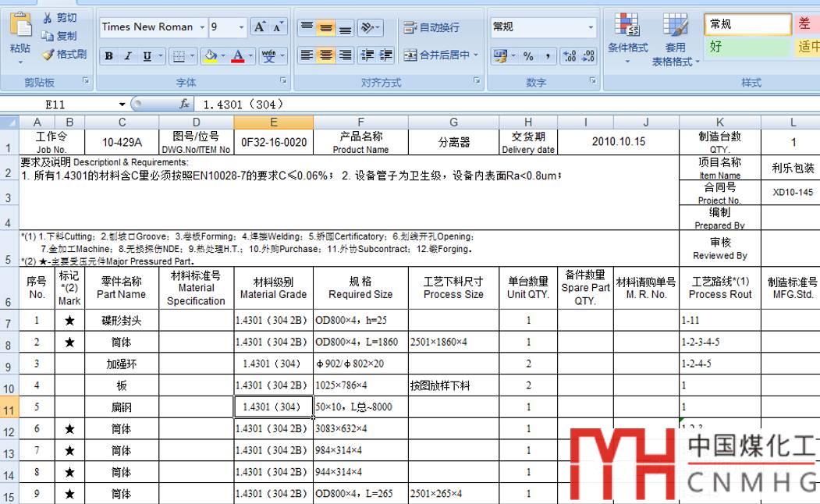Apply the comma style
The height and width of the screenshot is (504, 820).
click(547, 55)
